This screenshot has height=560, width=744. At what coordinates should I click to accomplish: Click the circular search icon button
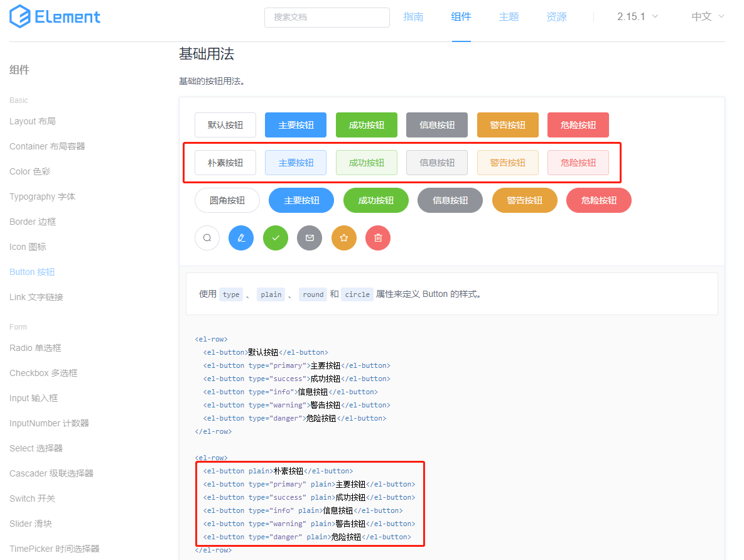click(x=207, y=238)
